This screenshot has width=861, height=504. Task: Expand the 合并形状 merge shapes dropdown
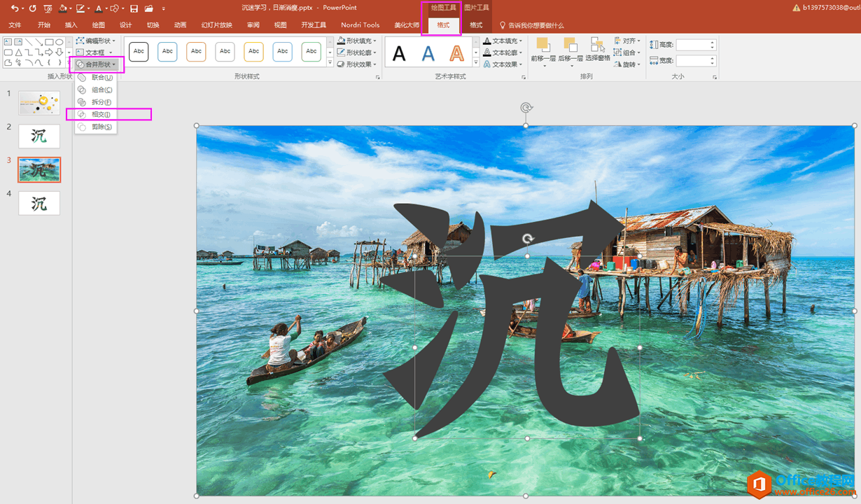[x=97, y=64]
